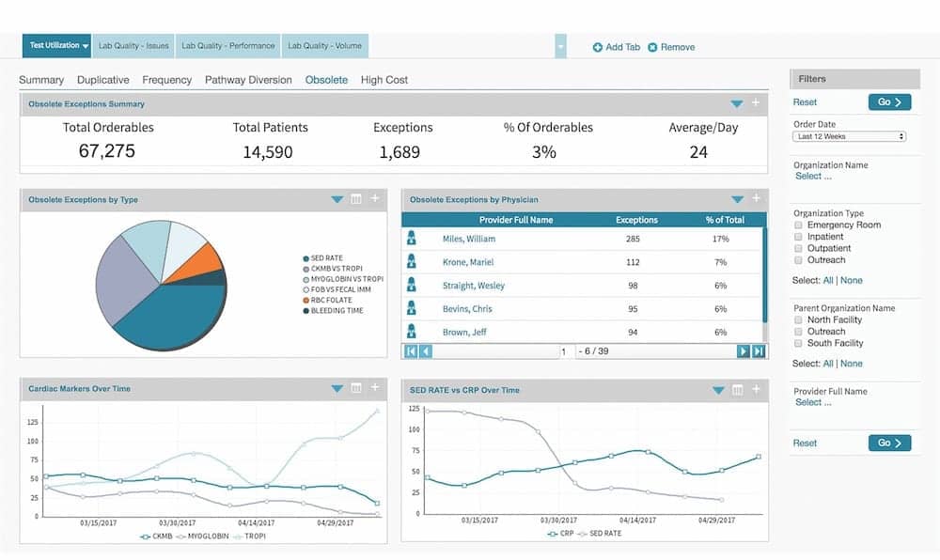940x560 pixels.
Task: Open the High Cost sub-tab
Action: pos(384,80)
